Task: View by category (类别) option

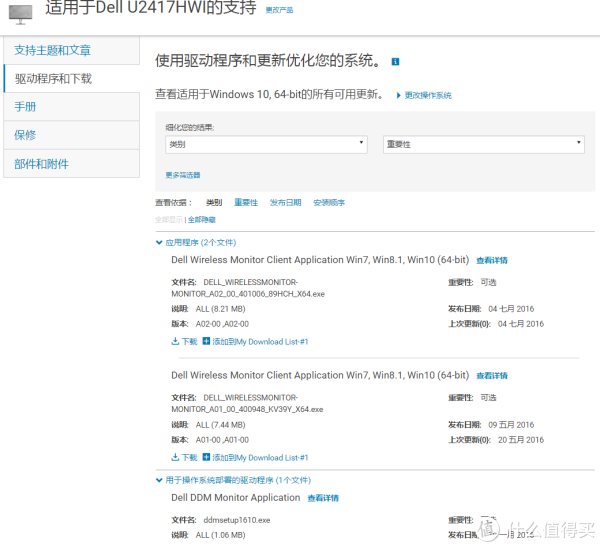Action: [x=214, y=202]
